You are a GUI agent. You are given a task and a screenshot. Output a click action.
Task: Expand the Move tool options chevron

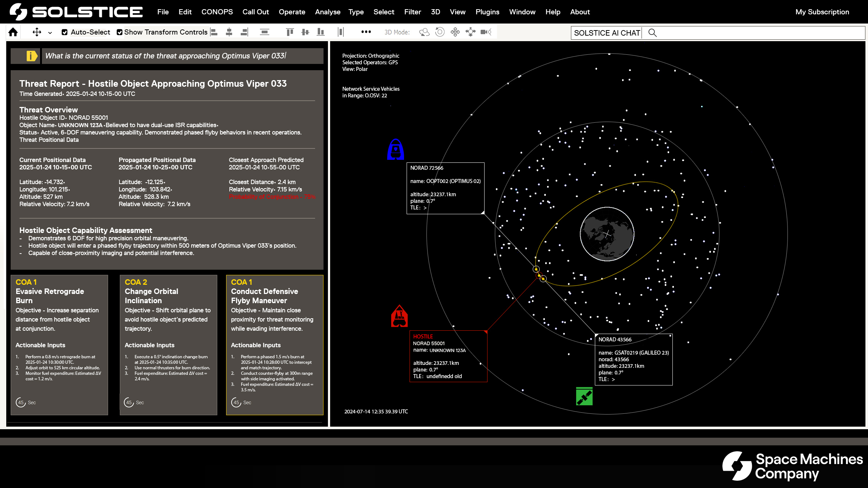point(50,33)
